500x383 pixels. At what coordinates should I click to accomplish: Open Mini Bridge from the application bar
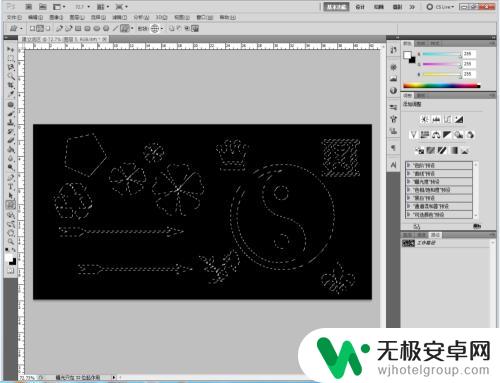coord(43,7)
